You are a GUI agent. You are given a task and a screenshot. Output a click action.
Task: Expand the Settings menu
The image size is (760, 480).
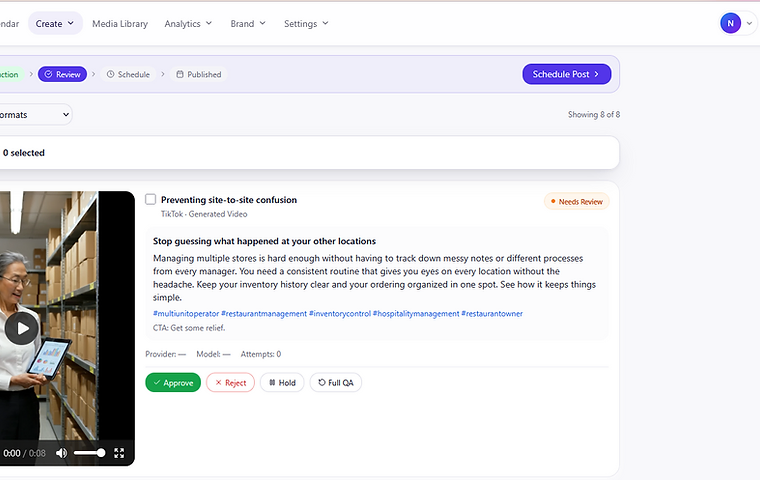coord(306,23)
